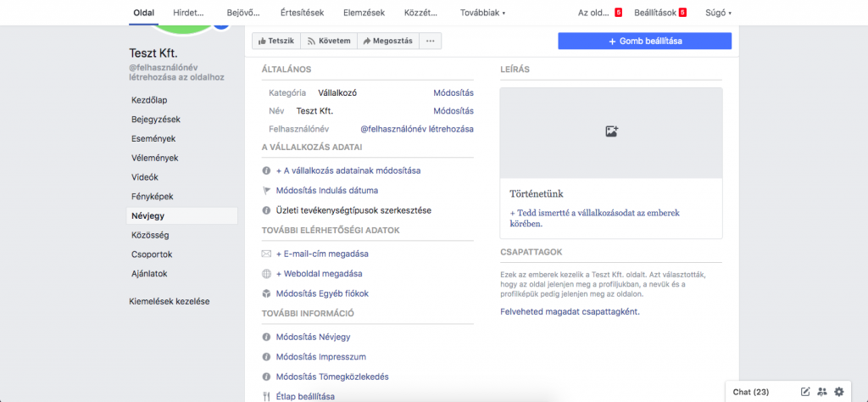Click the envelope icon beside E-mail-cím megadása

[265, 254]
